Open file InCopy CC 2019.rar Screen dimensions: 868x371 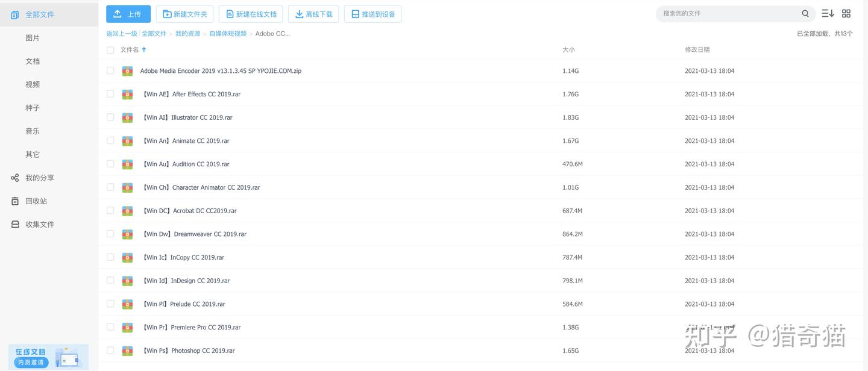point(183,257)
